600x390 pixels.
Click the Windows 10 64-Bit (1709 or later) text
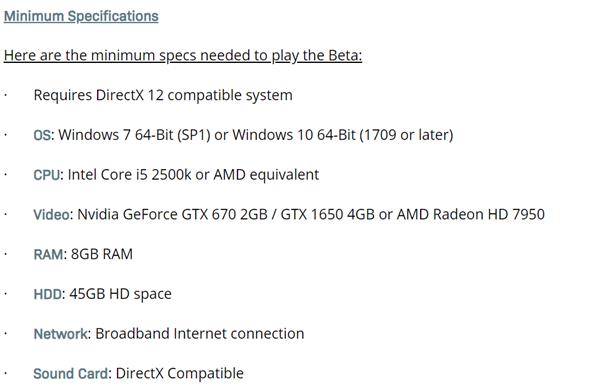click(343, 135)
